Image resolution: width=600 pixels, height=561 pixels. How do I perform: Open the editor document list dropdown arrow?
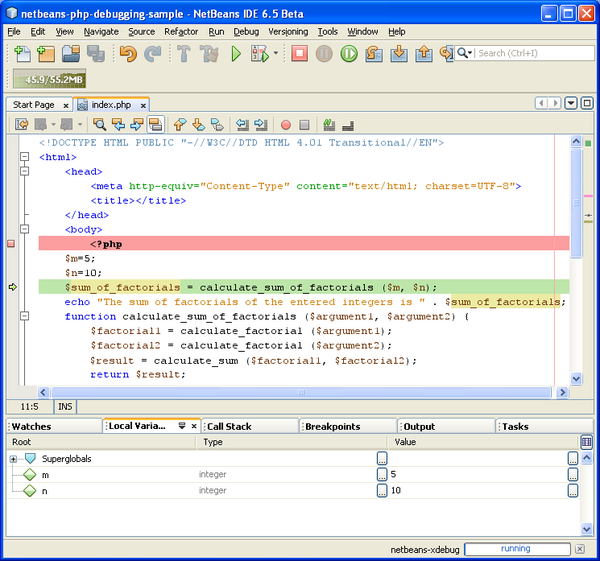[x=571, y=103]
